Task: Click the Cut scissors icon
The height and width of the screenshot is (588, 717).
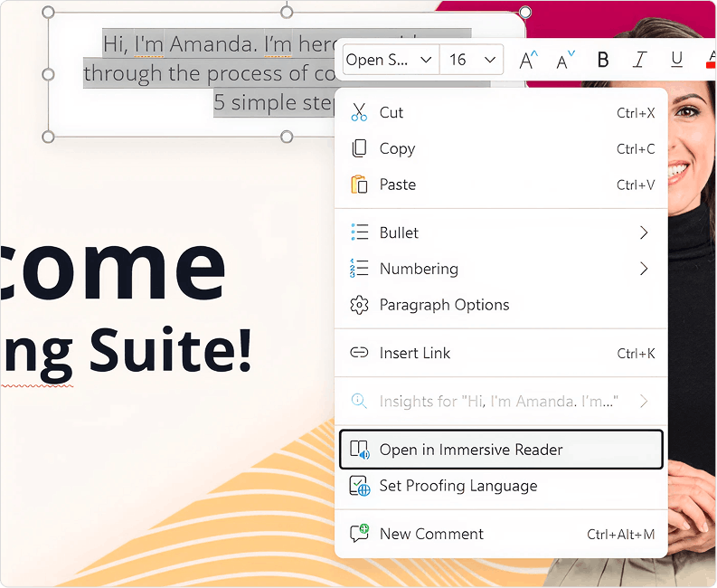Action: click(x=359, y=112)
